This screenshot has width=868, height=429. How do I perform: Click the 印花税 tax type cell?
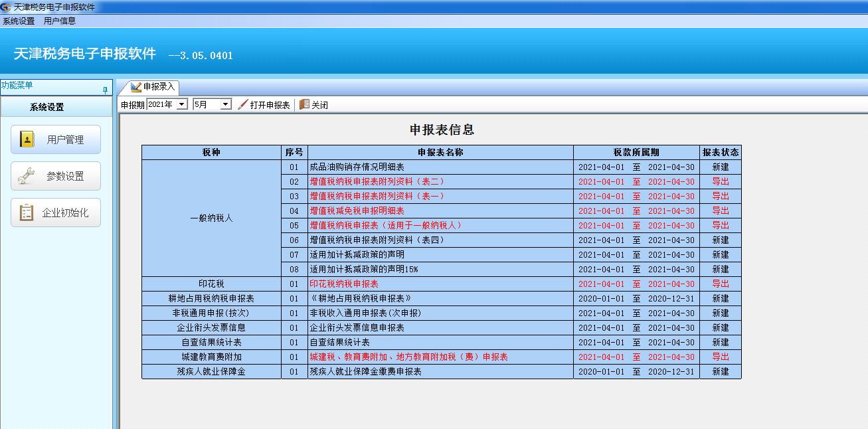coord(211,284)
